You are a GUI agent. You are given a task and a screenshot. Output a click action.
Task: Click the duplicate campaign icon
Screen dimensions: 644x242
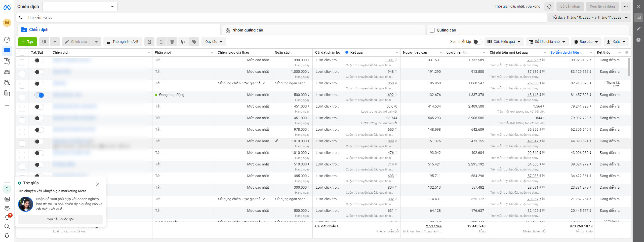click(x=45, y=42)
